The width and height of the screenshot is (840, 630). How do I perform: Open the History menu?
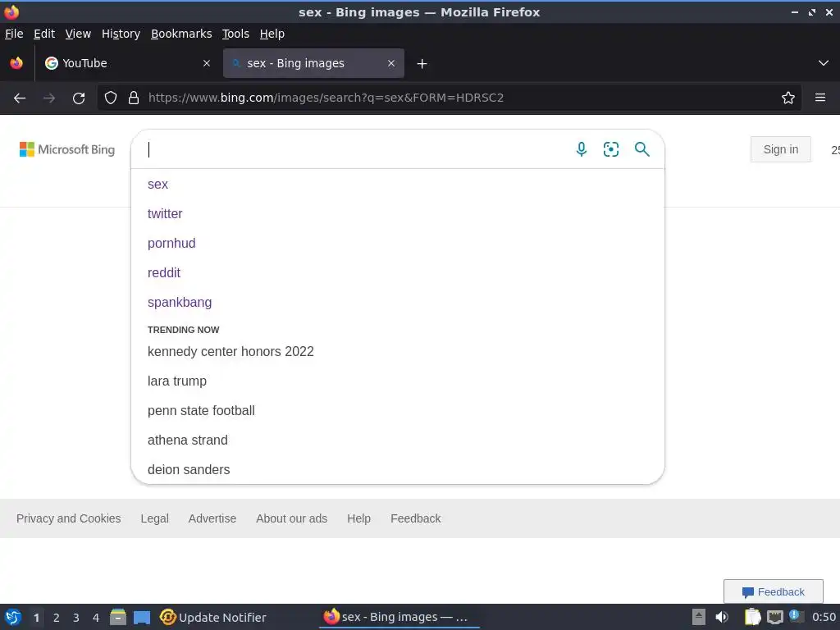[121, 34]
